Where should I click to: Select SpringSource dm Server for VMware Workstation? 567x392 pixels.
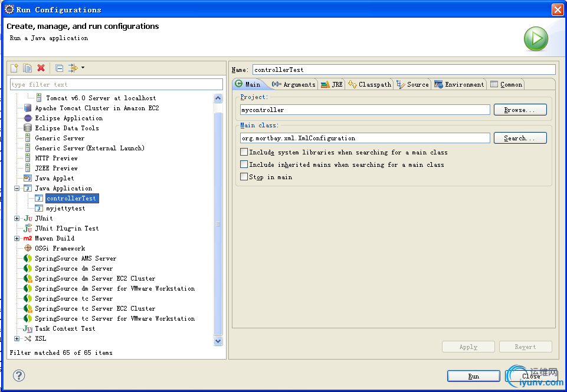click(114, 288)
